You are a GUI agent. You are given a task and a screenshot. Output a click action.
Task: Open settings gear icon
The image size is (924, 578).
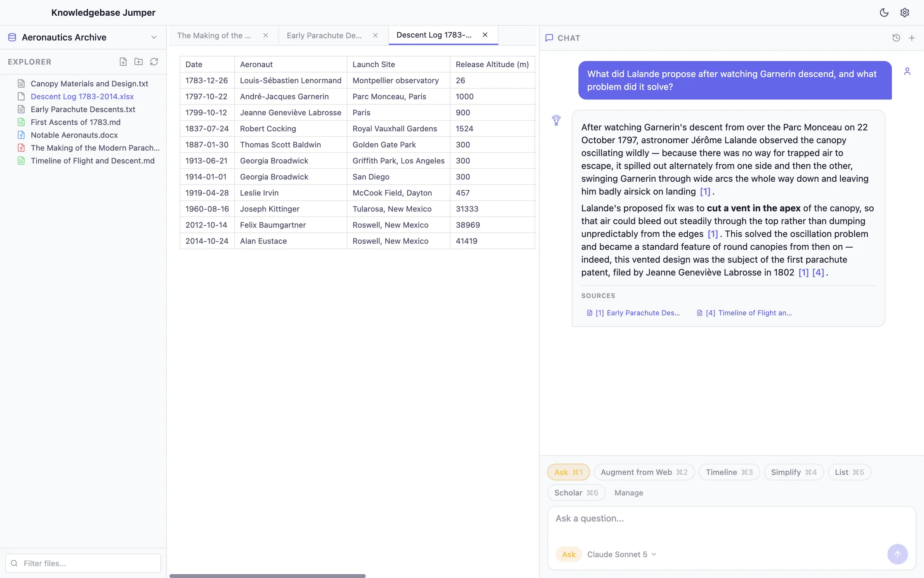click(905, 12)
